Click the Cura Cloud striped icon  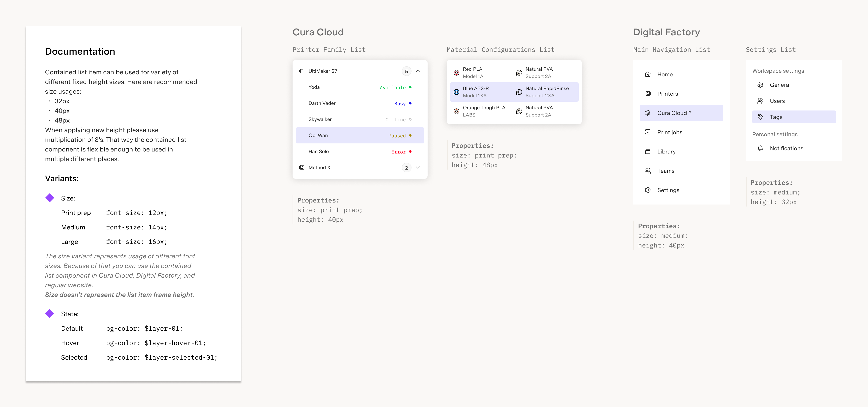[x=648, y=113]
